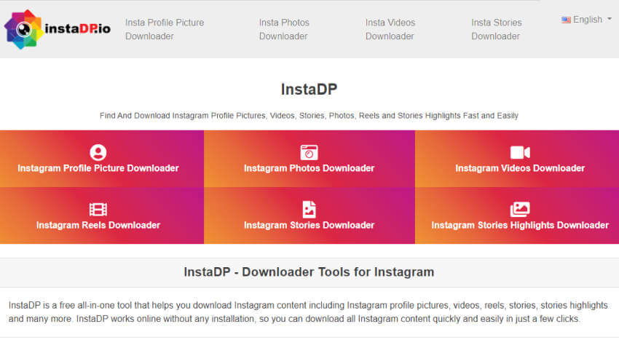This screenshot has height=364, width=619.
Task: Click the US flag icon beside English
Action: click(x=566, y=20)
